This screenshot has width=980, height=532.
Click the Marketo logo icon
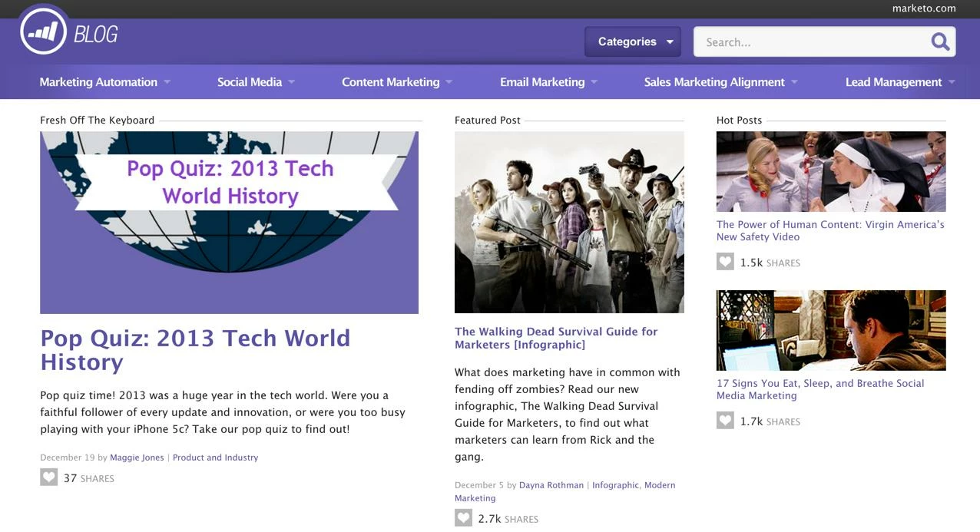(x=44, y=31)
